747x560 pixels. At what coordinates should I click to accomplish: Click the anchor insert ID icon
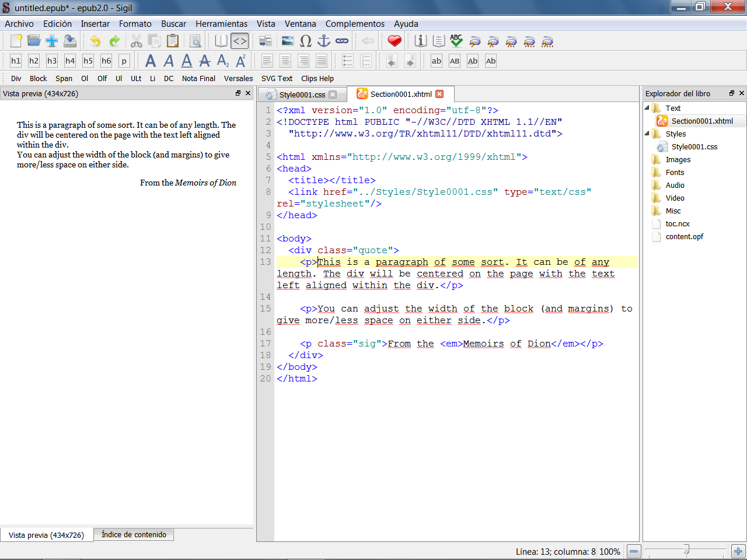pyautogui.click(x=323, y=41)
